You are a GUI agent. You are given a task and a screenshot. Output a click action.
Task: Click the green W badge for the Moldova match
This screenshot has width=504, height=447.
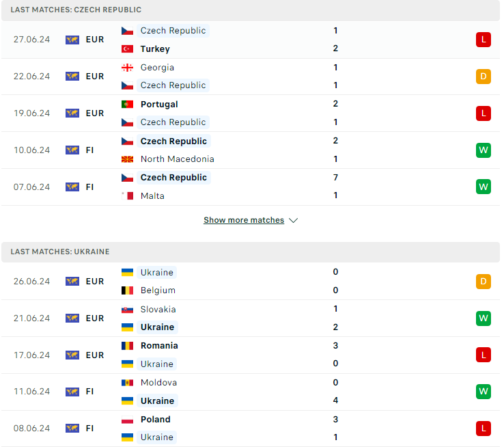483,392
